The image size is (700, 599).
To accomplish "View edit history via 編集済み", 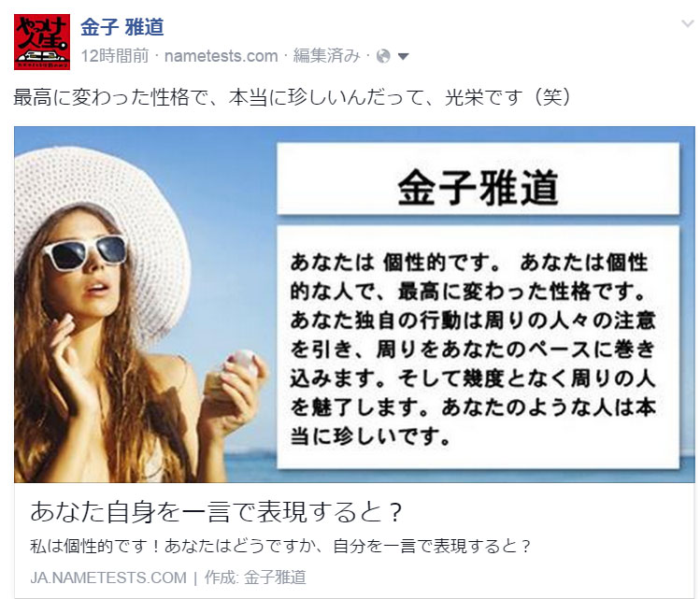I will coord(326,56).
